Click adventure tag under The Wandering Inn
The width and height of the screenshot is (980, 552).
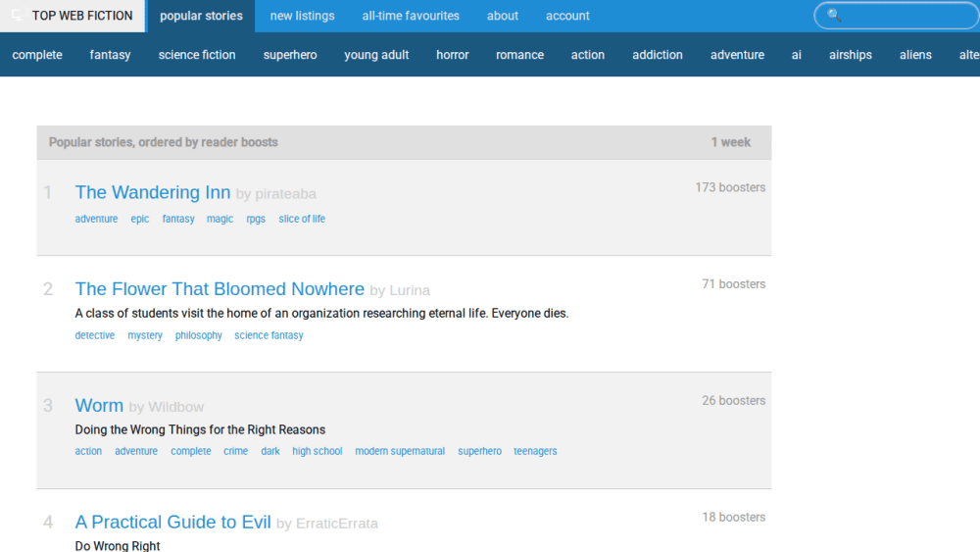[x=96, y=219]
